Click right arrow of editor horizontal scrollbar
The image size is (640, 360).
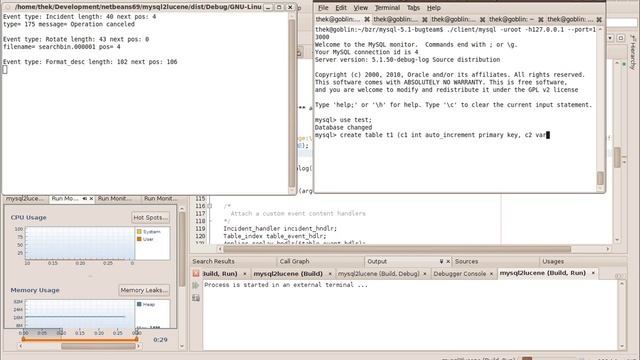click(608, 249)
